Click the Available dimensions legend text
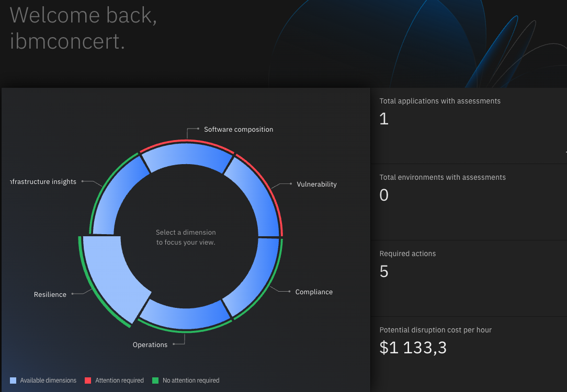567x392 pixels. point(48,381)
